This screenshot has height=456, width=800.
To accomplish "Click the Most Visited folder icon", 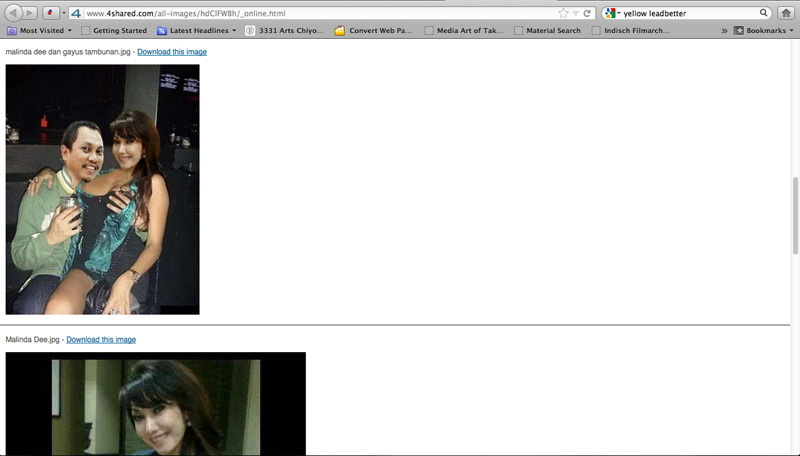I will click(11, 31).
